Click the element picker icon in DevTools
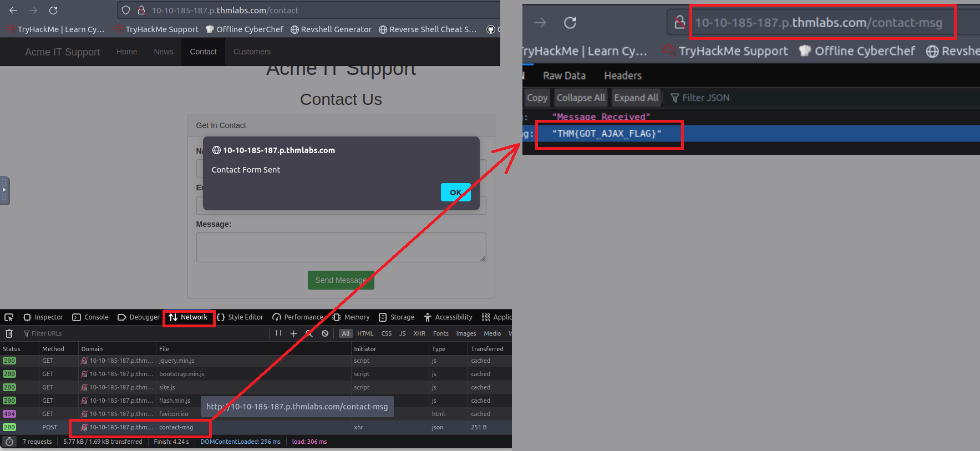Viewport: 980px width, 451px height. click(x=9, y=317)
